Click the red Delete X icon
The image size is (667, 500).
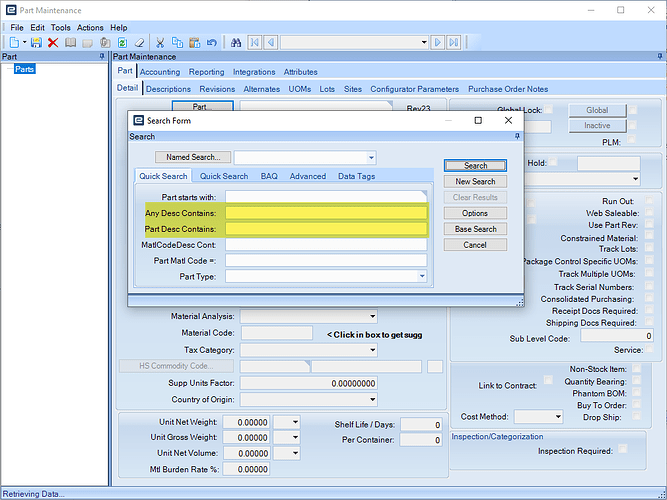(53, 43)
